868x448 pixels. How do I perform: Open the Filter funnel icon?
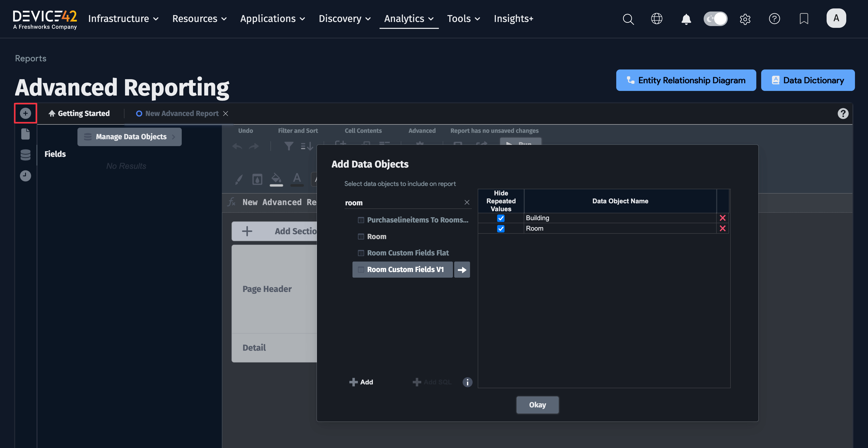289,146
